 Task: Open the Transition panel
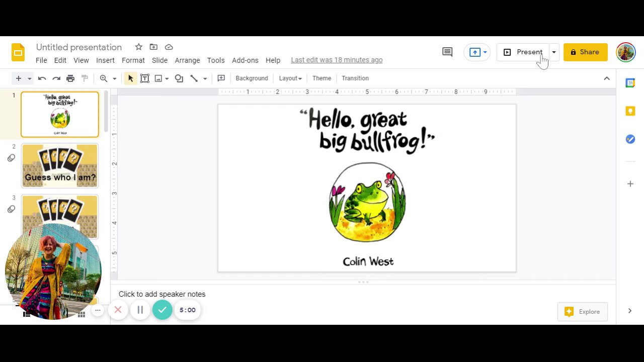click(x=355, y=78)
